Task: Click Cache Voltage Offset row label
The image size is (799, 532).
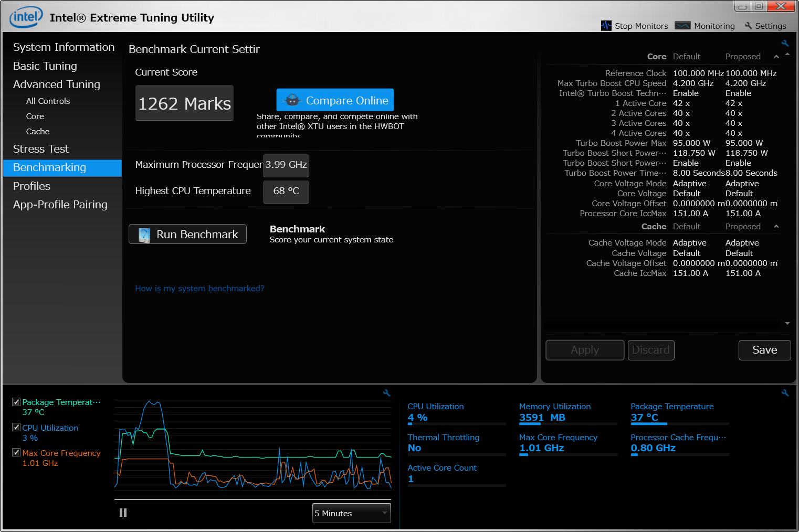Action: (626, 263)
